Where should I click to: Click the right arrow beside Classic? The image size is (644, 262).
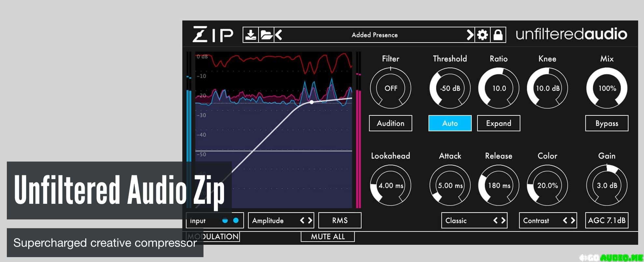(x=503, y=220)
